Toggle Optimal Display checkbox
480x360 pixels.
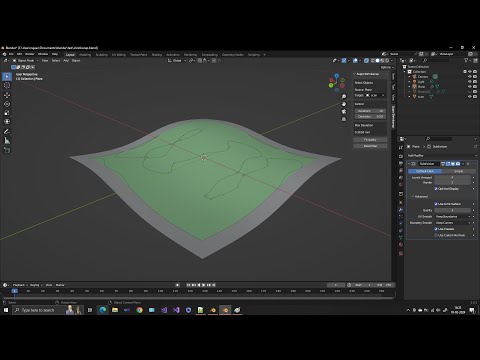(x=436, y=189)
